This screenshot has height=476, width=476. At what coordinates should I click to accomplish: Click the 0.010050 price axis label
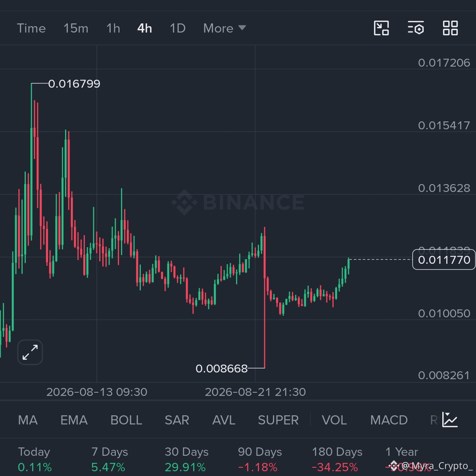tap(444, 313)
